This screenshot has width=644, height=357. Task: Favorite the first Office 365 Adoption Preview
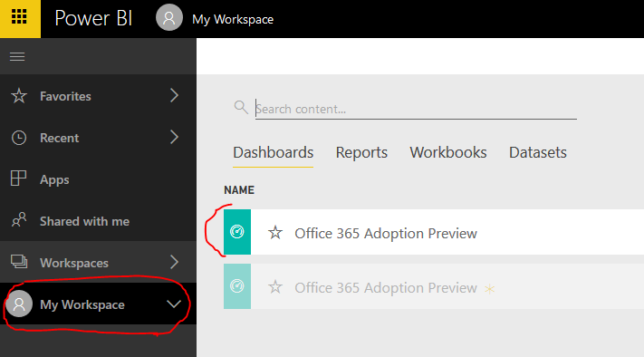coord(275,233)
